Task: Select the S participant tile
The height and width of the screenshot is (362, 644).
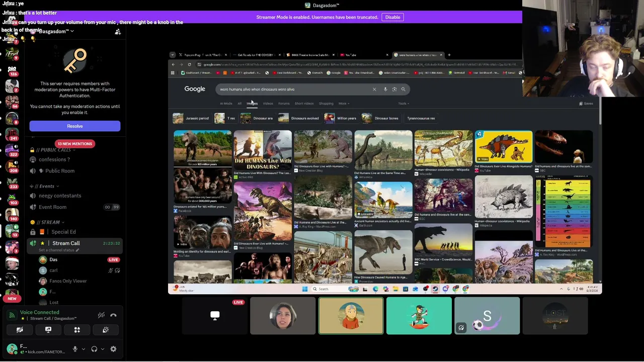Action: [487, 316]
